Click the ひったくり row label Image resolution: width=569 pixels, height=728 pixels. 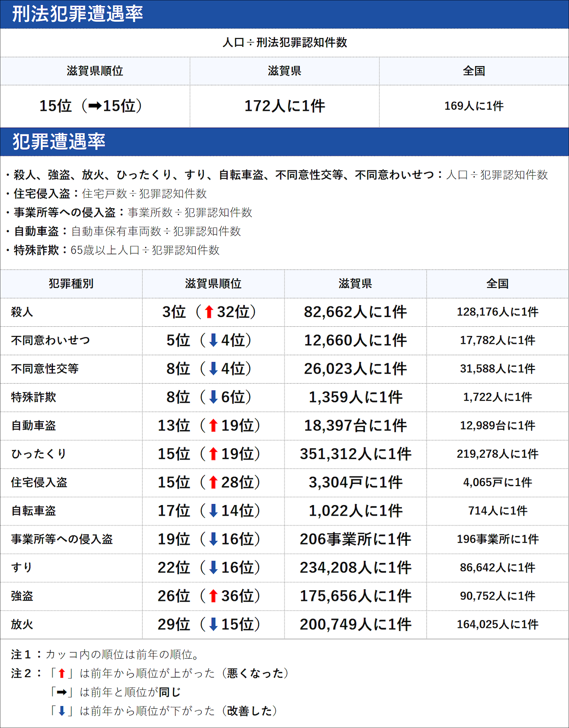[39, 454]
